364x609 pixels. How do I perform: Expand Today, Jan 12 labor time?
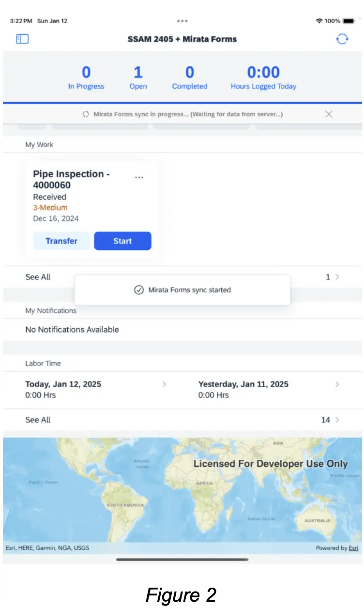coord(164,384)
